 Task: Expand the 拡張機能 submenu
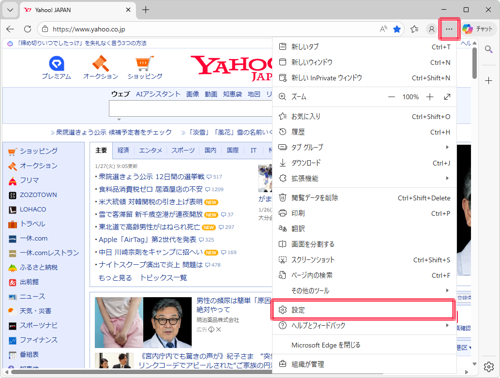364,178
